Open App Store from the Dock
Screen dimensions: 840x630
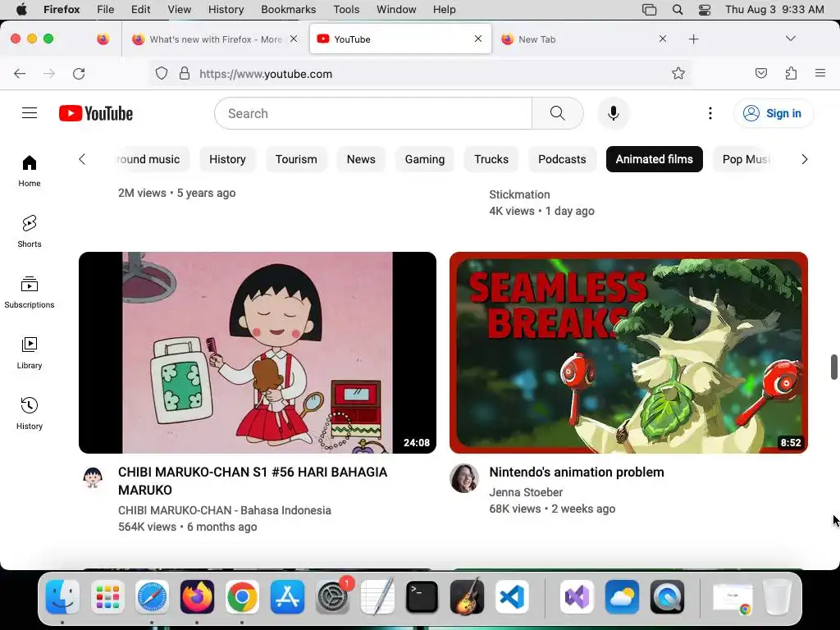coord(287,596)
